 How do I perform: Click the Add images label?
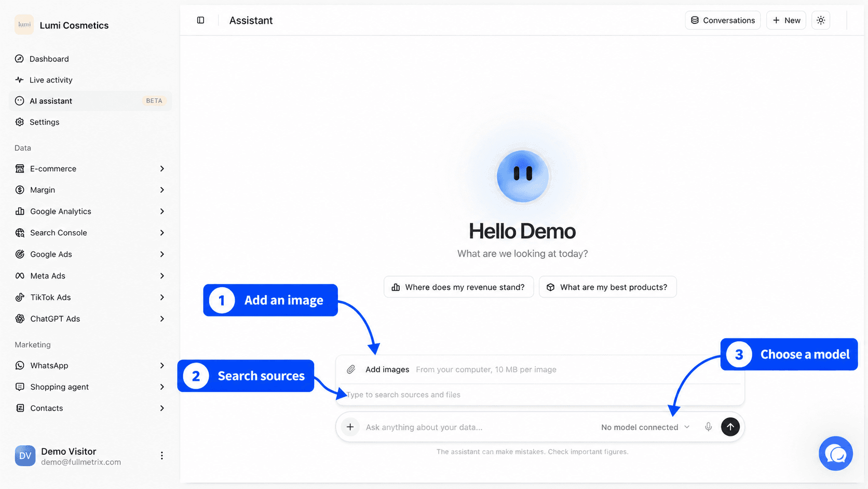pyautogui.click(x=387, y=369)
